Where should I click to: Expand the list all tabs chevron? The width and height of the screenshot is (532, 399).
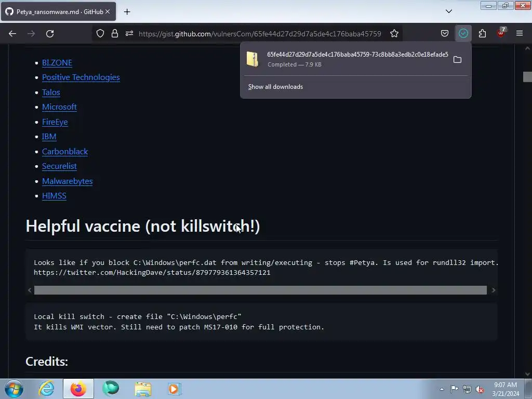448,11
